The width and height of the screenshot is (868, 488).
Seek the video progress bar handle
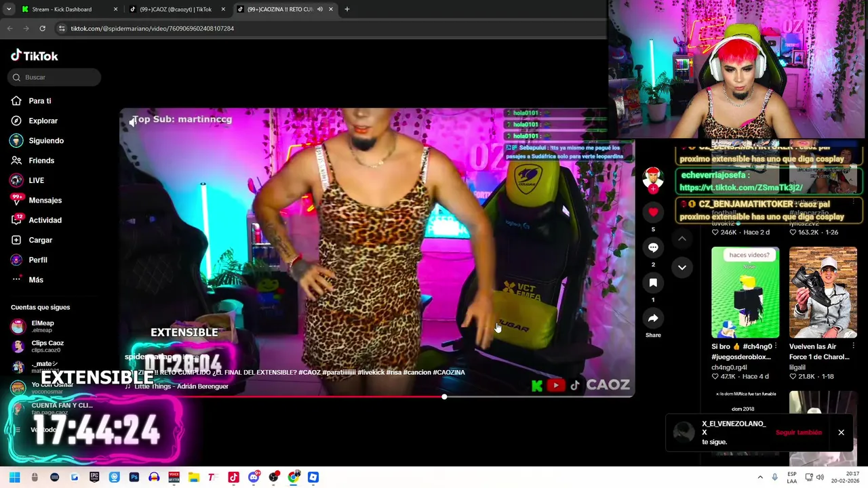[444, 396]
